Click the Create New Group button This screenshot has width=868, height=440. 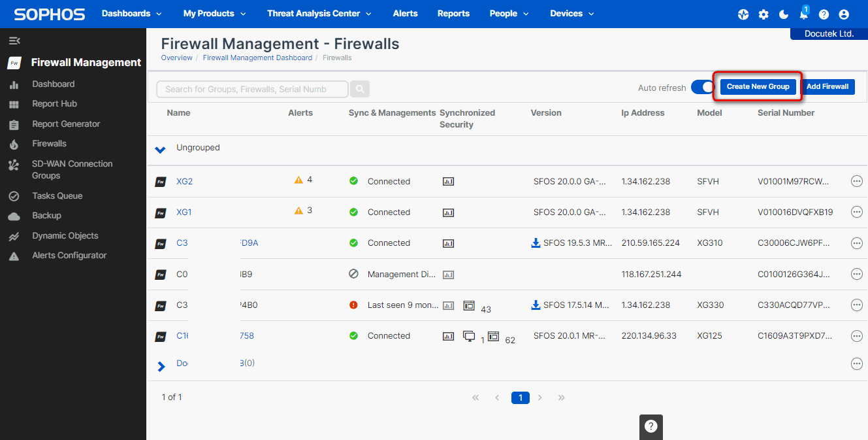click(x=758, y=87)
